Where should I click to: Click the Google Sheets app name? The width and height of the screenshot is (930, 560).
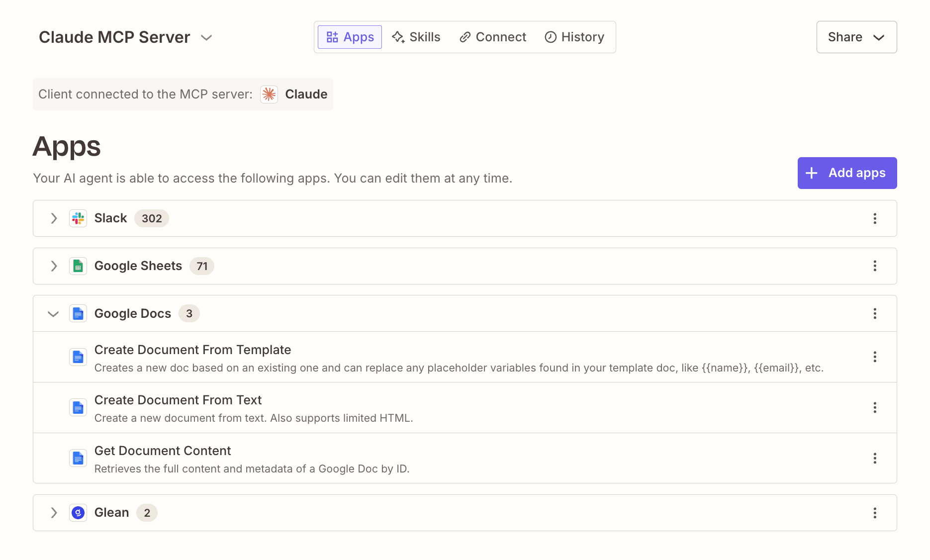[x=138, y=266]
